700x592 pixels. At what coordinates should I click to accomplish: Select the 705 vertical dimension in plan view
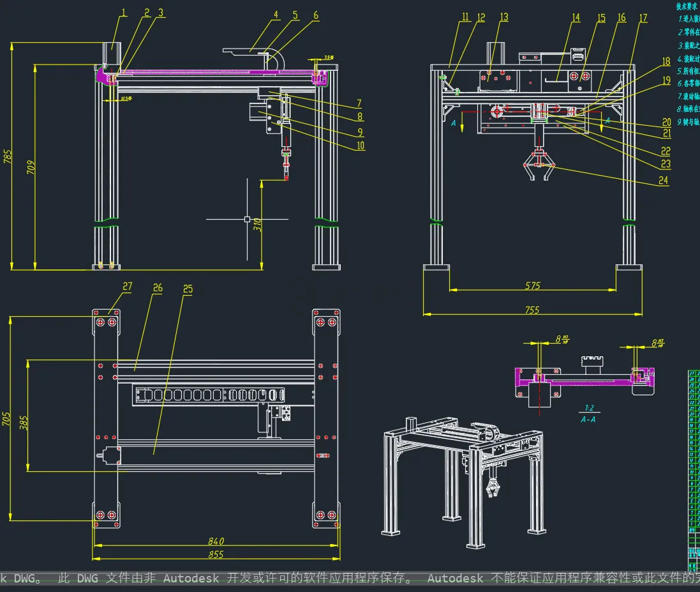click(6, 419)
